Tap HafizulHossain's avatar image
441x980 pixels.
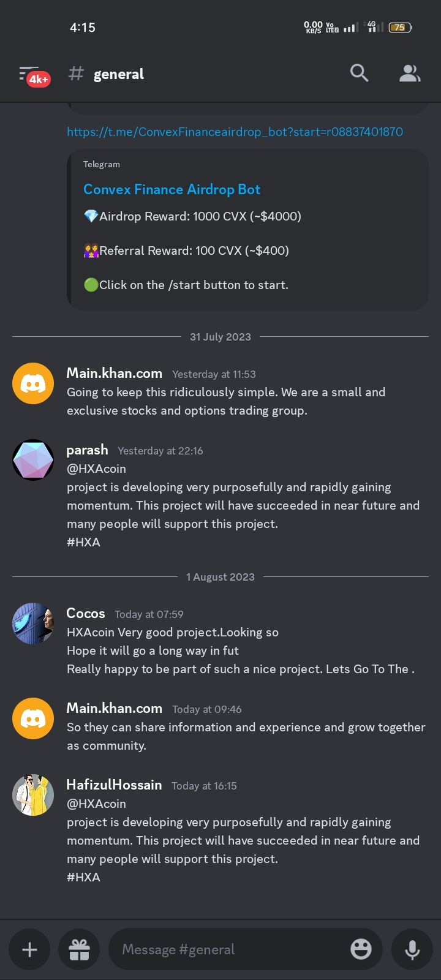[33, 794]
